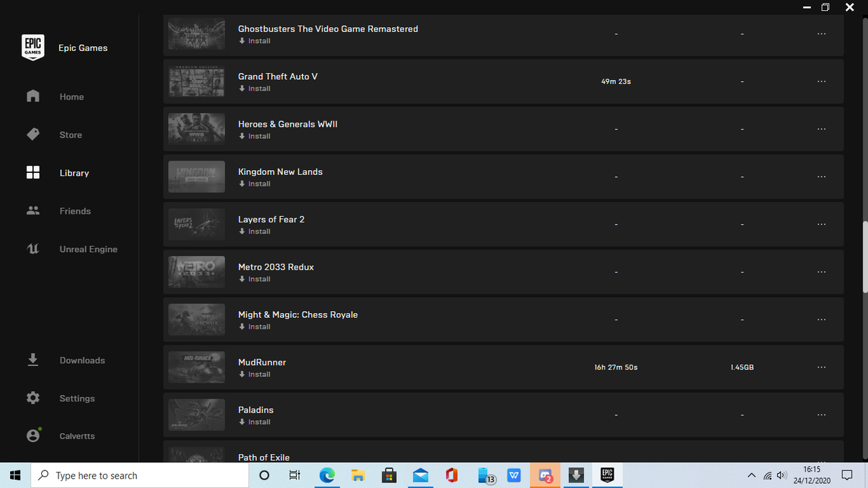Select the 'MudRunner' title text

click(x=262, y=363)
